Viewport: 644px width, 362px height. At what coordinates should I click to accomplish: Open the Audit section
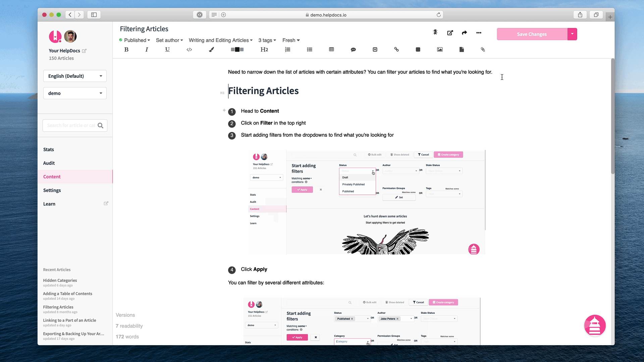click(49, 163)
